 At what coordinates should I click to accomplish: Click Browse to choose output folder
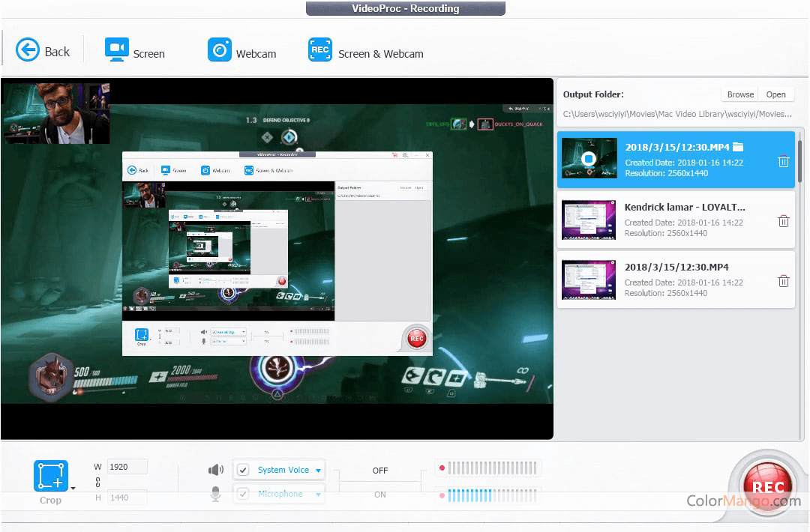(740, 94)
